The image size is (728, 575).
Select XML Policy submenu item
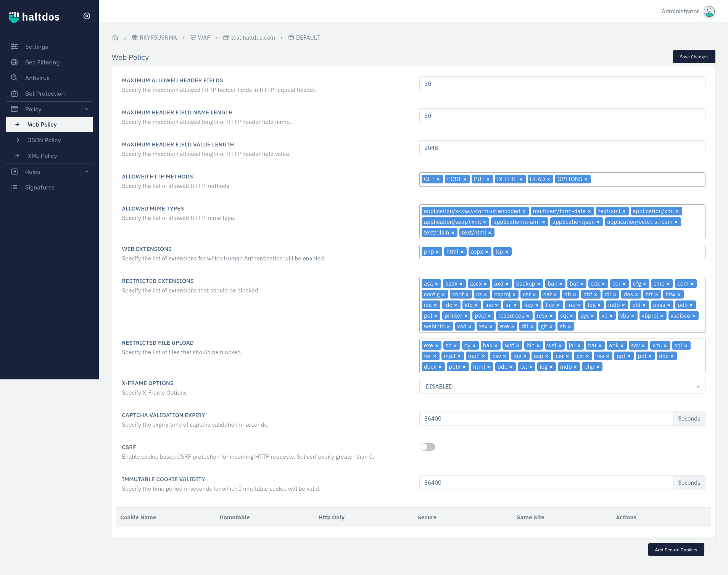pos(42,156)
